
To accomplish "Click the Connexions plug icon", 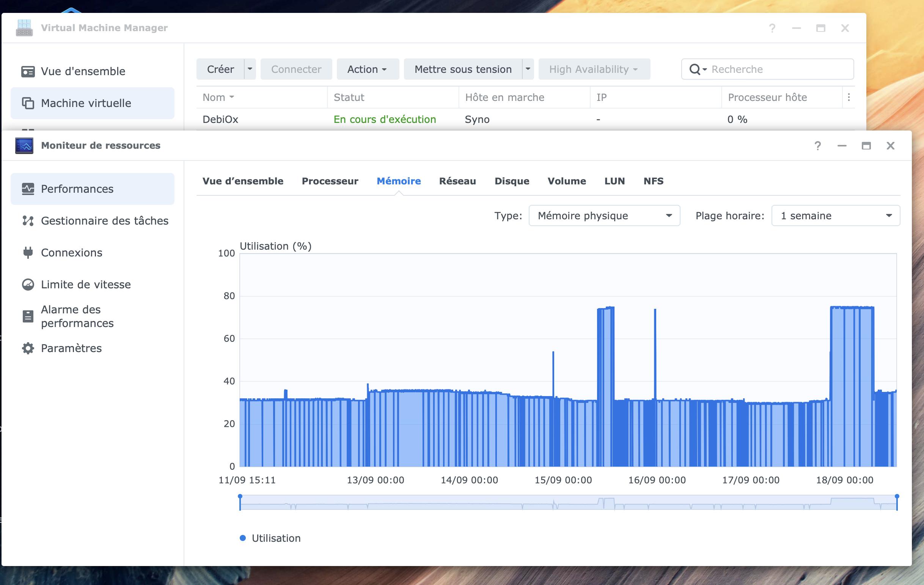I will point(28,253).
